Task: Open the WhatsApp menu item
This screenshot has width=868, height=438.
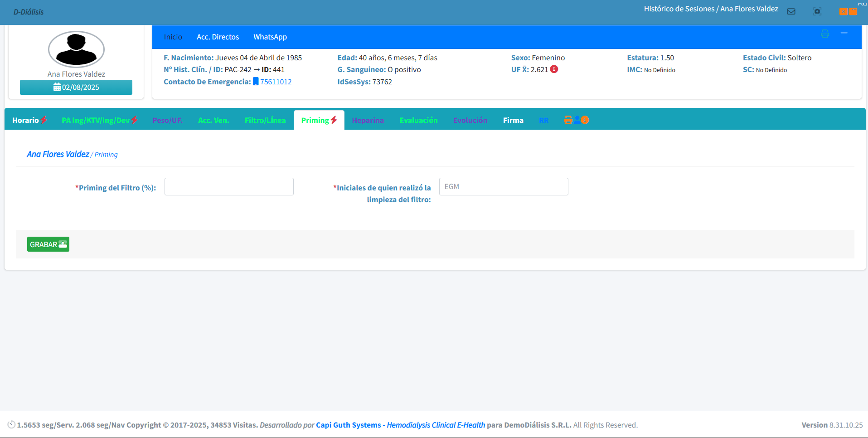Action: pyautogui.click(x=270, y=37)
